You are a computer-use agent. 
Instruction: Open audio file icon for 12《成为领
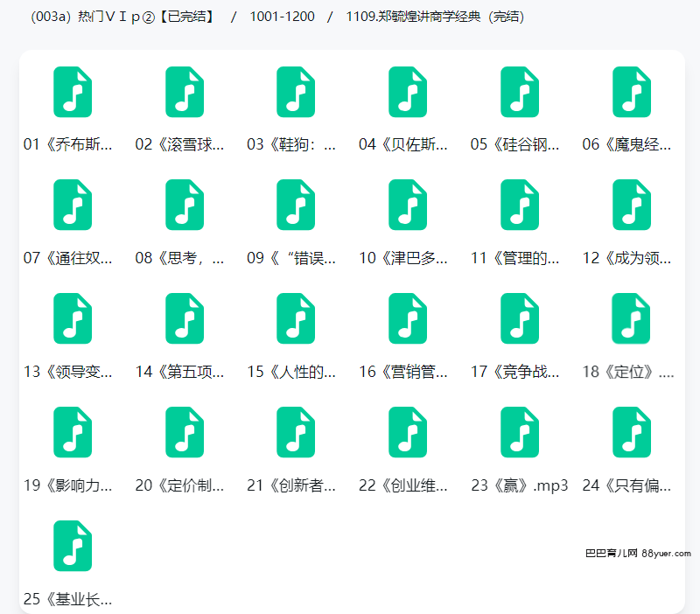632,205
